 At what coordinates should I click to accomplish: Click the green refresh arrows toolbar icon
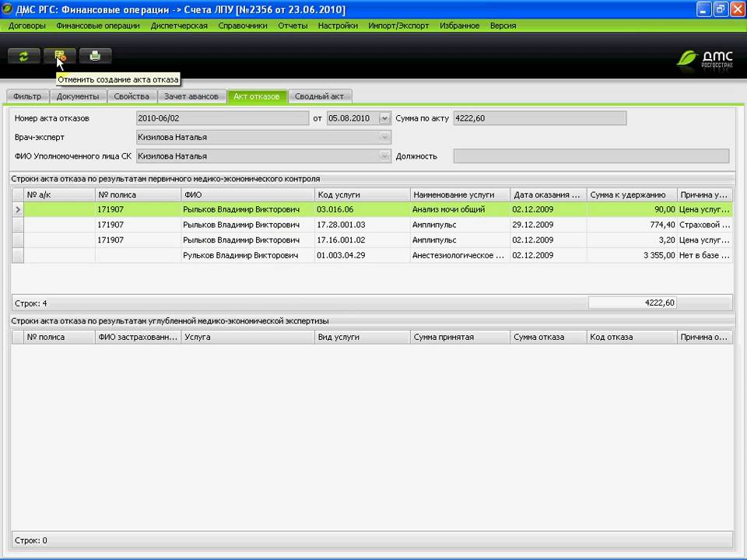(x=23, y=56)
